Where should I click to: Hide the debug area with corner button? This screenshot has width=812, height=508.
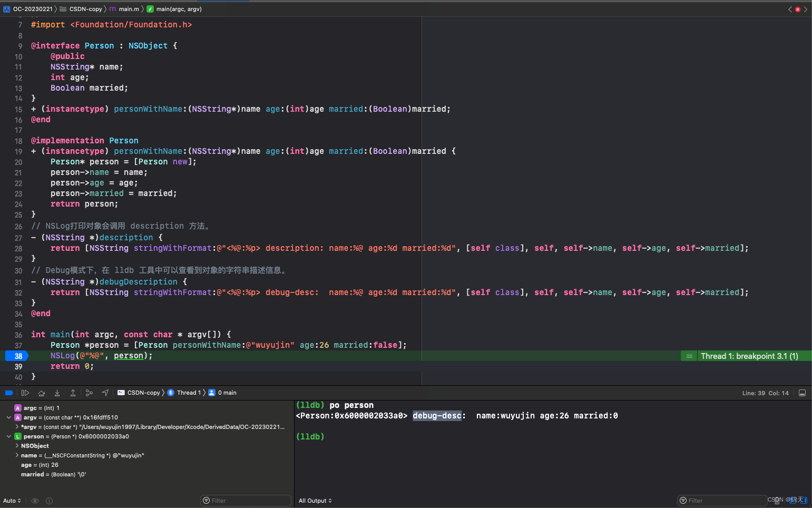coord(802,393)
